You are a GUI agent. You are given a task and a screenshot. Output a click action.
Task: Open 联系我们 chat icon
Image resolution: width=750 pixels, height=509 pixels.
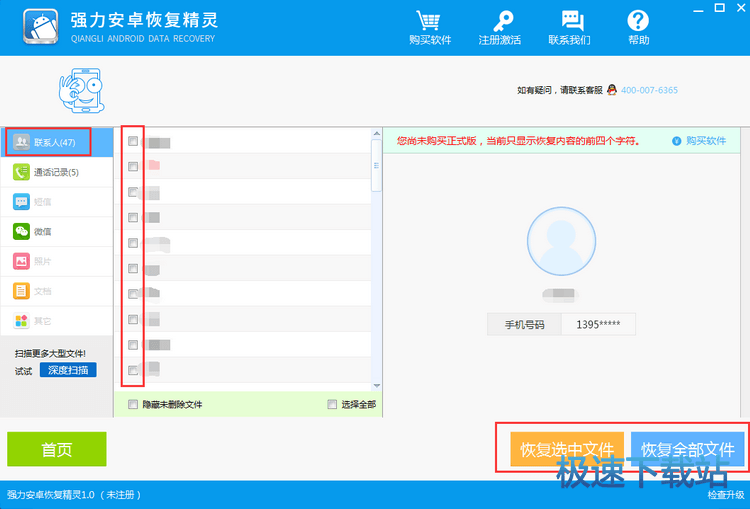[x=572, y=21]
